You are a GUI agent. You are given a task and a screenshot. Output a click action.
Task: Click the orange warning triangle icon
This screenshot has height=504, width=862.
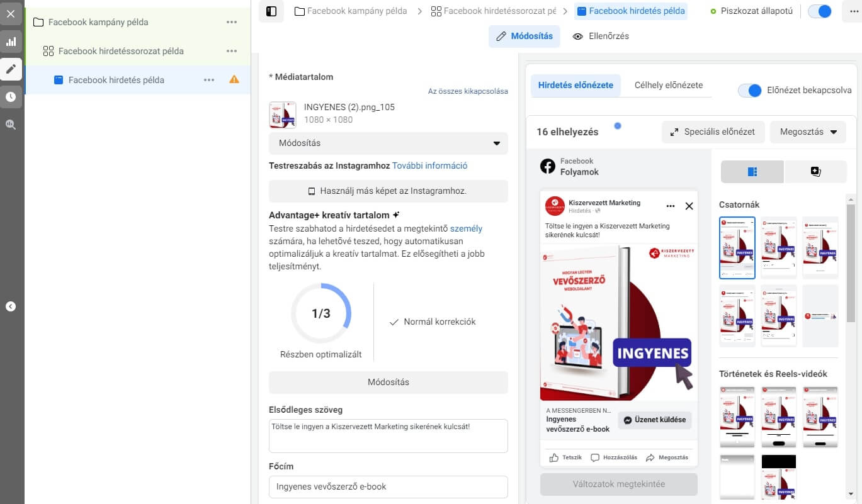point(234,79)
